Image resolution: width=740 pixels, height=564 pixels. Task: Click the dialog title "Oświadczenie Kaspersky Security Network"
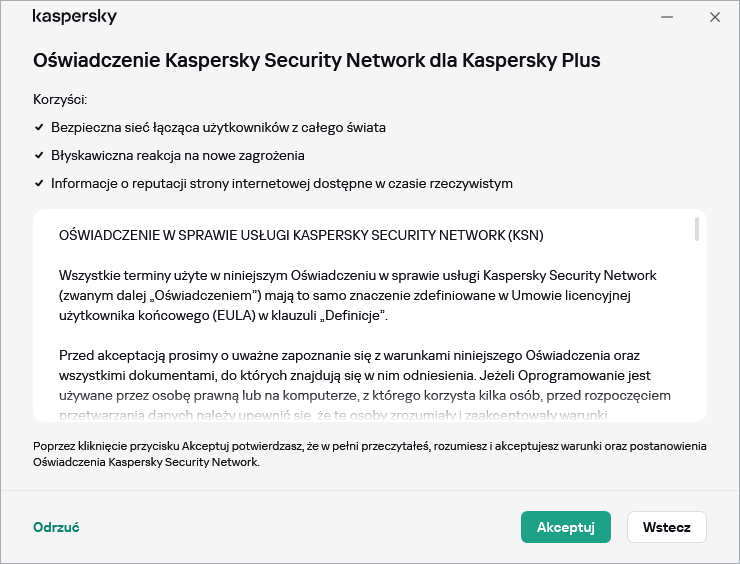[316, 60]
